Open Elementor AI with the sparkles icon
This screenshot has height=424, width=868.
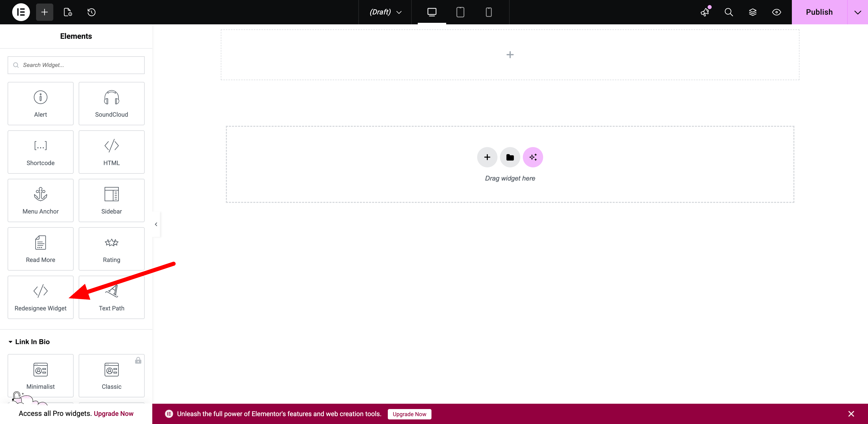point(533,157)
